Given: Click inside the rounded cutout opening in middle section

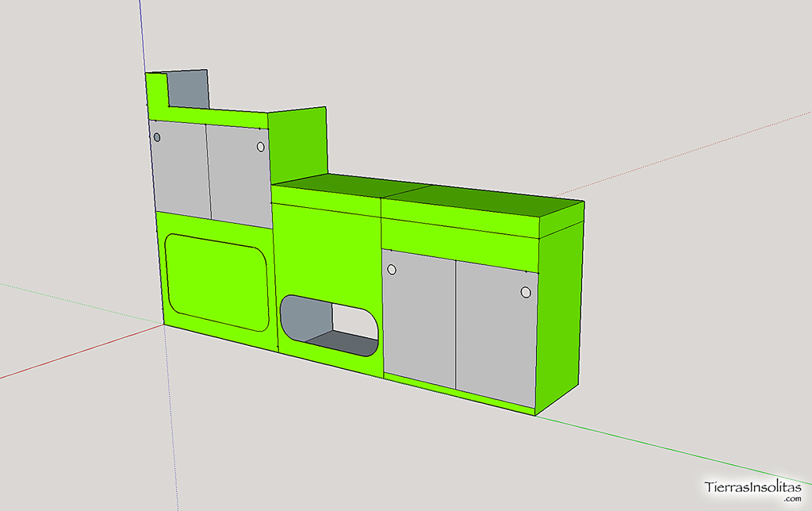Looking at the screenshot, I should point(329,325).
